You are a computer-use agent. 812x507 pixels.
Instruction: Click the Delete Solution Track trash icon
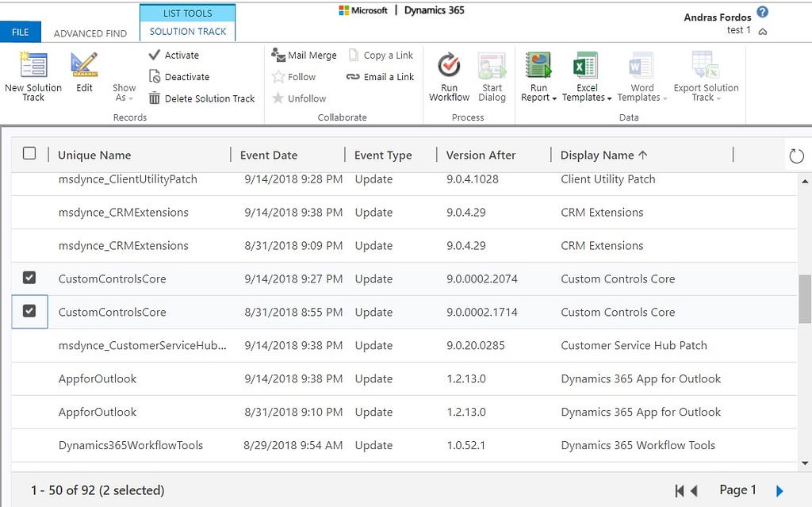pyautogui.click(x=155, y=98)
